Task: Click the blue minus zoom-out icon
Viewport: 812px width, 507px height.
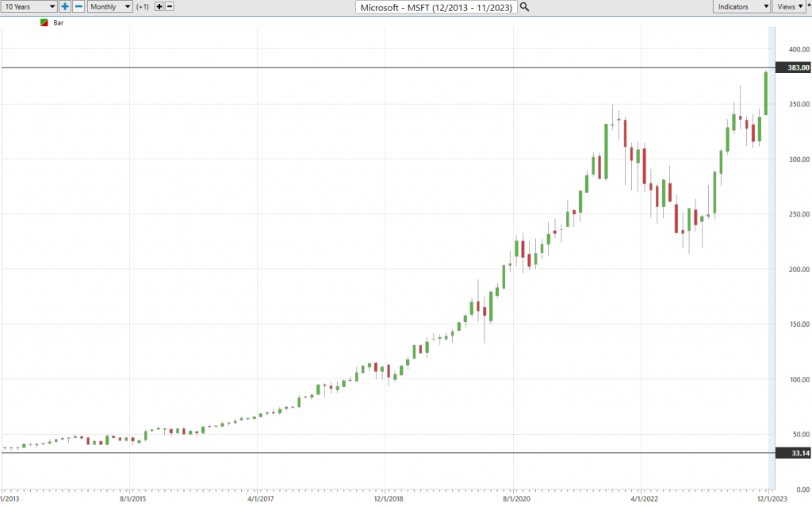Action: 79,6
